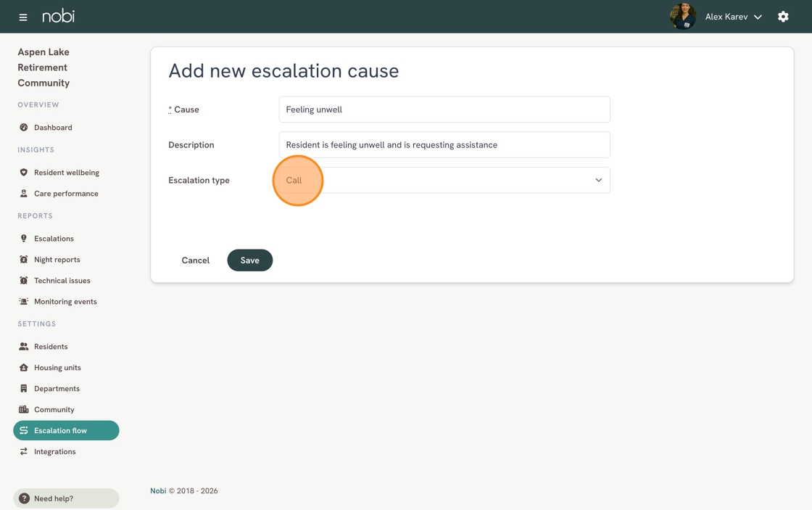The image size is (812, 510).
Task: Open the Escalation type dropdown
Action: pos(444,180)
